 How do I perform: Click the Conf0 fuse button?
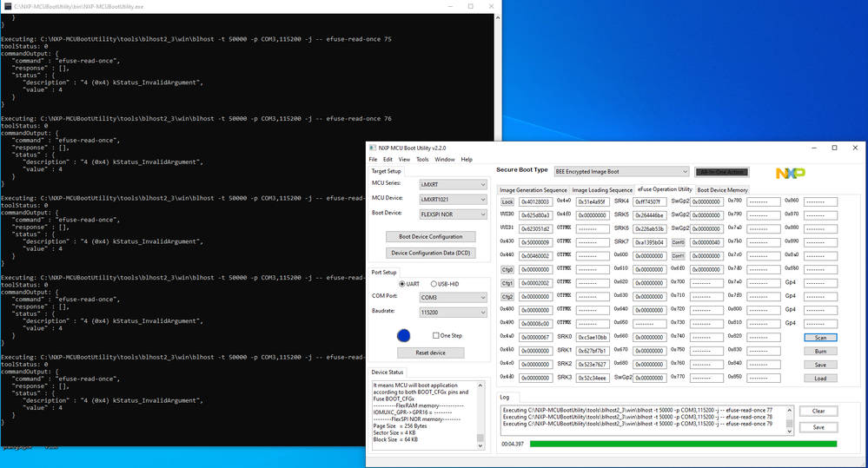pos(678,242)
